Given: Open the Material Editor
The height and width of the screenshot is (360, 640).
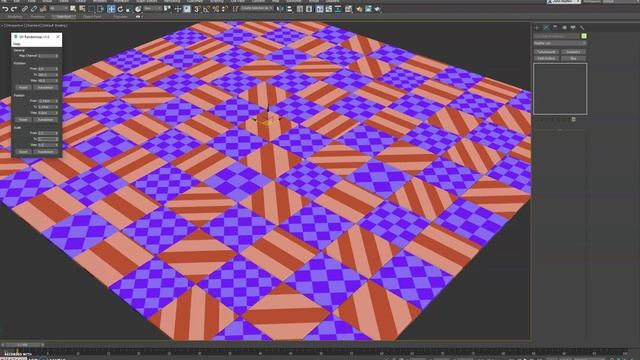Looking at the screenshot, I should (x=348, y=9).
